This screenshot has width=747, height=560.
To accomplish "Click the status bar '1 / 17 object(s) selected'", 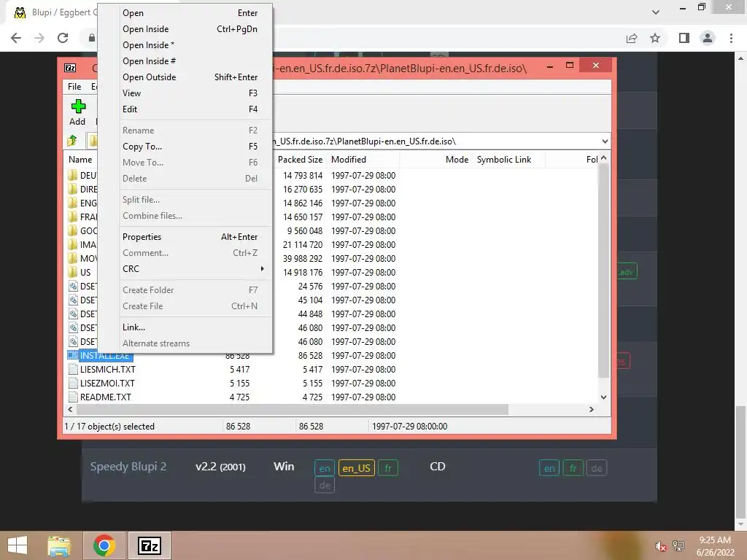I will (x=109, y=426).
